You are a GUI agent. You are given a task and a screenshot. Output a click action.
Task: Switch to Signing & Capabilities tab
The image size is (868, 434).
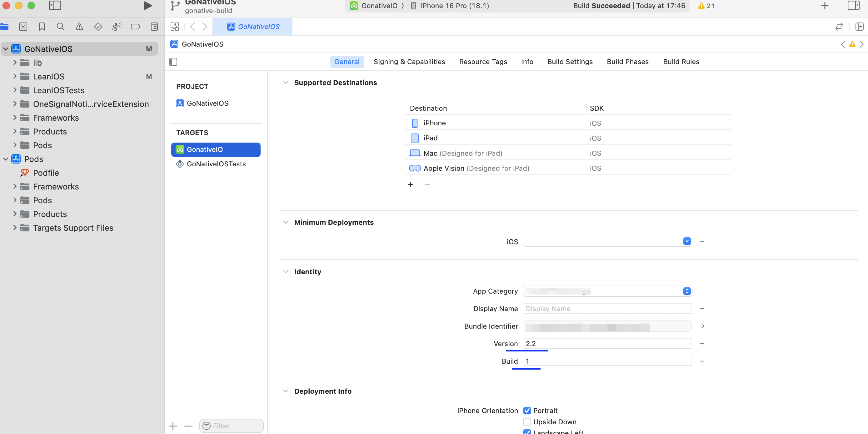click(x=409, y=62)
